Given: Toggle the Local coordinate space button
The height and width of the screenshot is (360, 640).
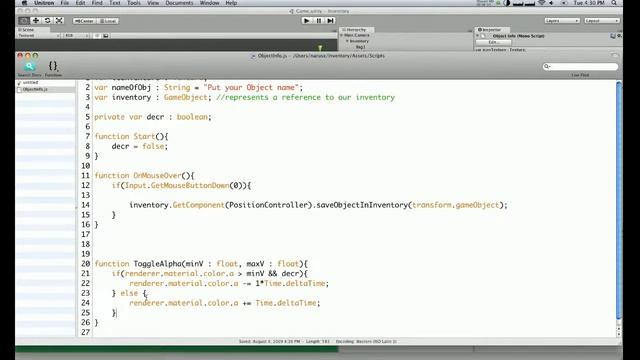Looking at the screenshot, I should click(x=108, y=21).
